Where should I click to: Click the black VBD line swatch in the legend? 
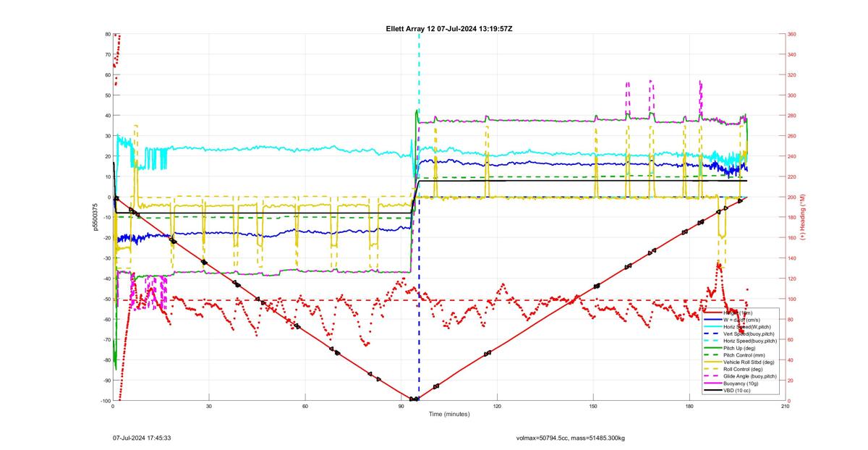click(x=712, y=391)
